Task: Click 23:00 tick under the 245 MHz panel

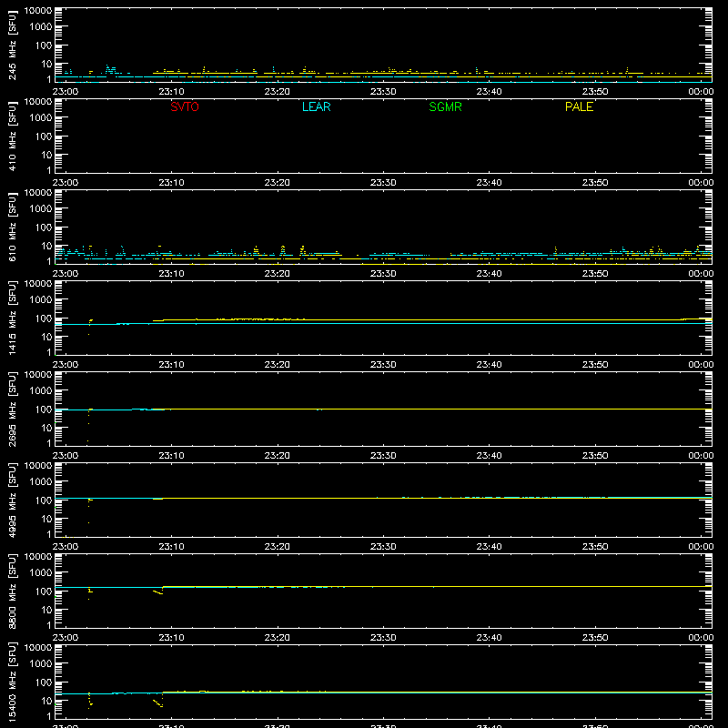Action: pyautogui.click(x=66, y=92)
